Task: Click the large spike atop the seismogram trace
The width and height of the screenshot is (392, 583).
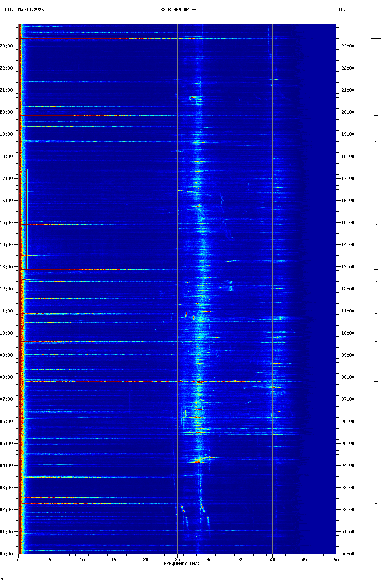Action: [376, 38]
